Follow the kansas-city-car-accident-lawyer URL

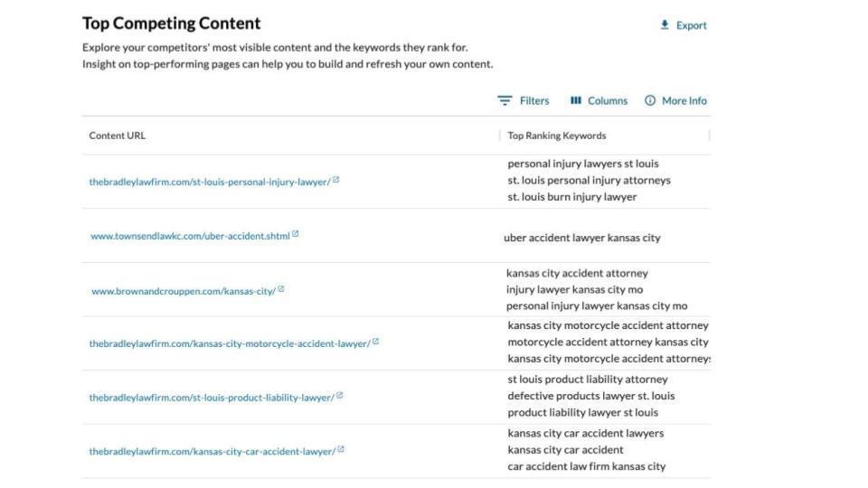(x=212, y=451)
